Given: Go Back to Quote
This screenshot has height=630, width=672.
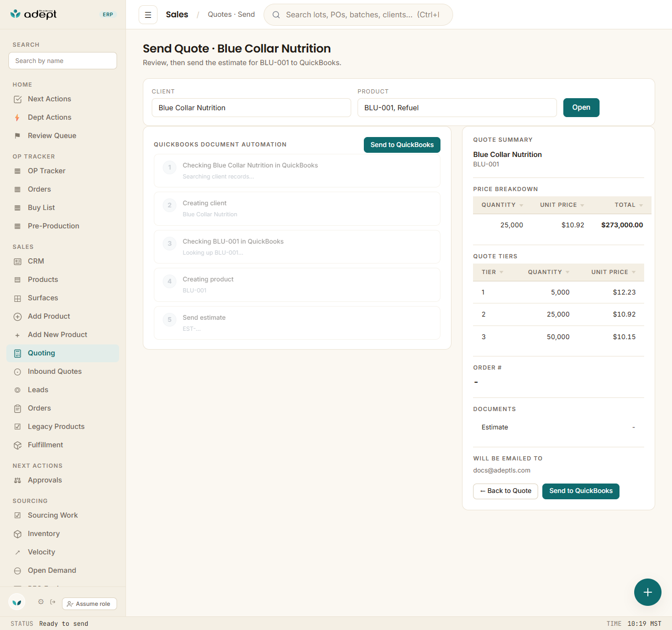Looking at the screenshot, I should pyautogui.click(x=506, y=491).
